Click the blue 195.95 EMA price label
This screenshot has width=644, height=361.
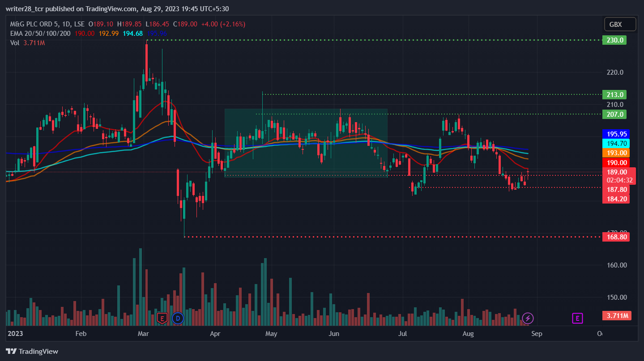pos(616,134)
